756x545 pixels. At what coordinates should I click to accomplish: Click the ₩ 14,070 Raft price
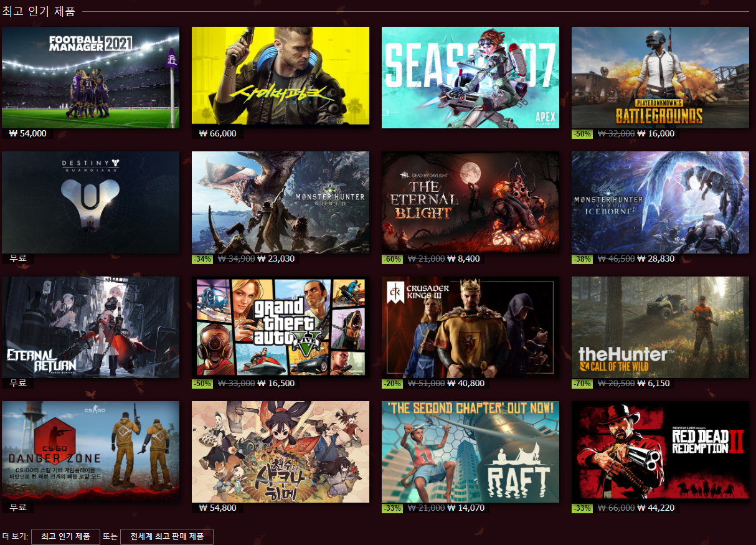(x=466, y=508)
